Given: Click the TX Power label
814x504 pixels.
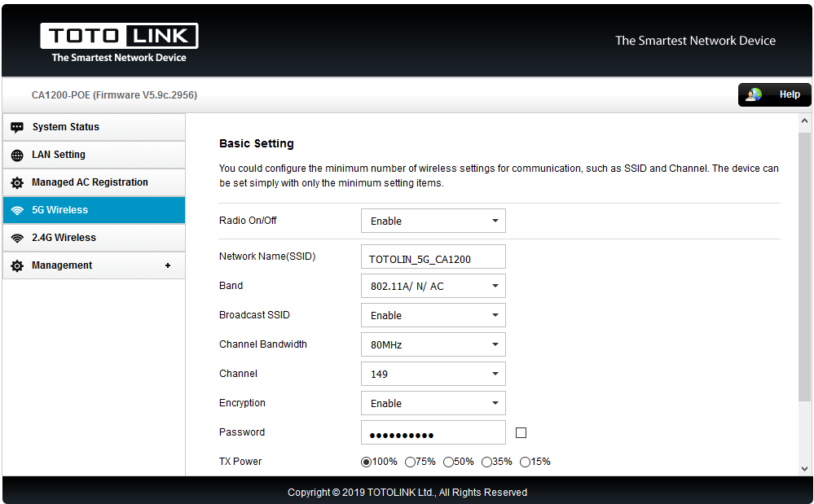Looking at the screenshot, I should tap(240, 462).
